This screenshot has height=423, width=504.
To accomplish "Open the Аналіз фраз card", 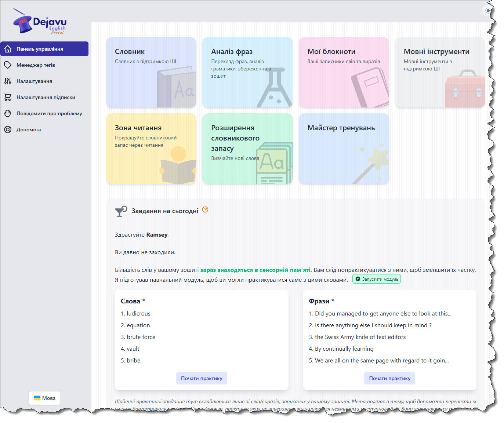I will 247,72.
